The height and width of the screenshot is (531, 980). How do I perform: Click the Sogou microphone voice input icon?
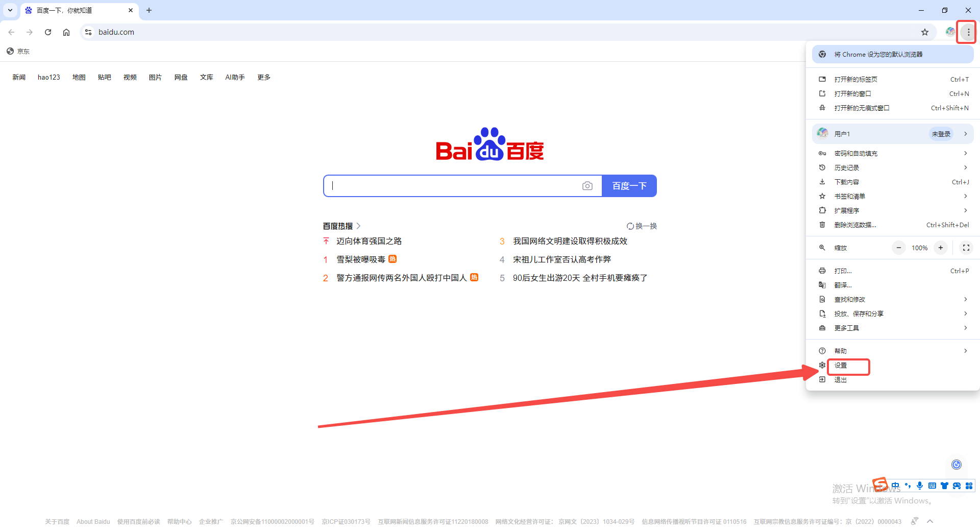[x=920, y=486]
